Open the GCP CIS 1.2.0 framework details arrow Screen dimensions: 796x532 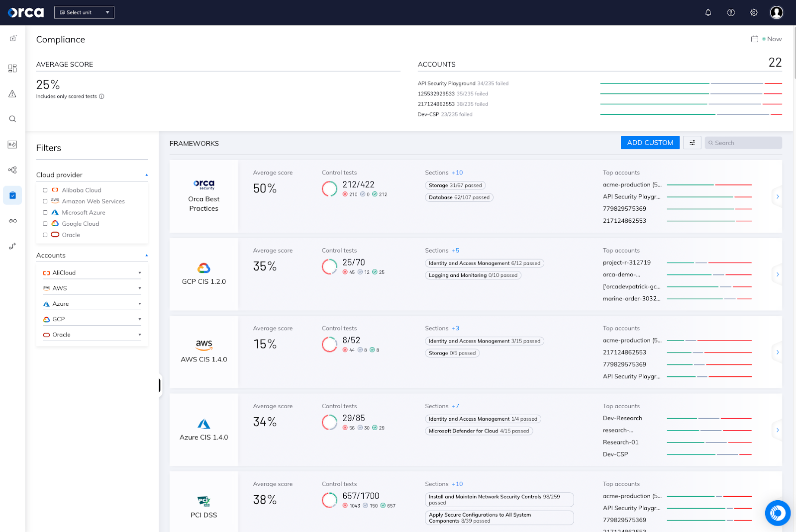click(777, 274)
